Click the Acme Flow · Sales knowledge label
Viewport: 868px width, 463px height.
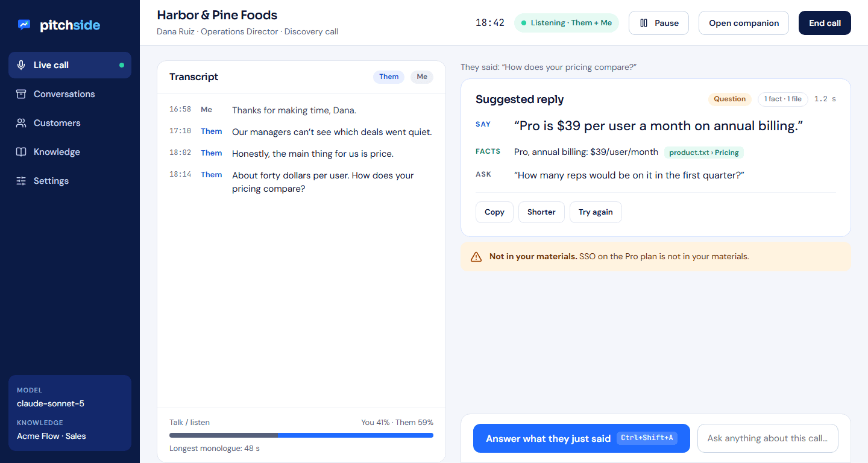tap(51, 436)
